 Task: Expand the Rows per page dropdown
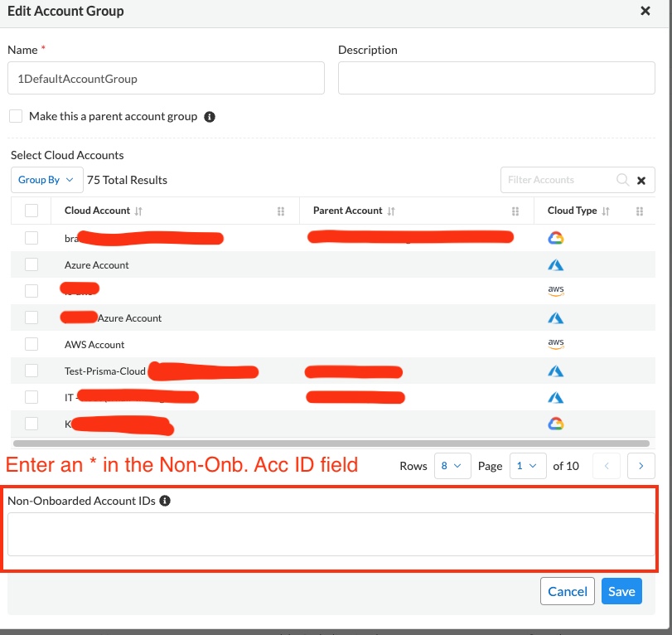click(x=452, y=466)
